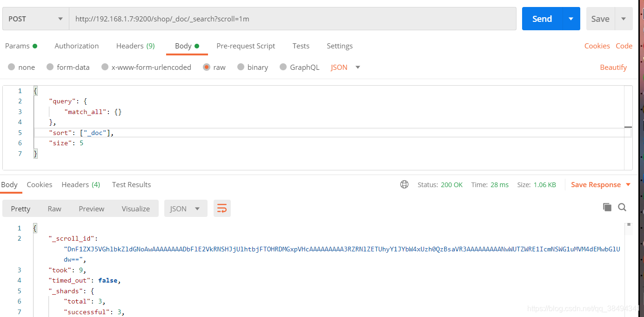Open the request Headers (9) tab
This screenshot has width=644, height=317.
(135, 46)
